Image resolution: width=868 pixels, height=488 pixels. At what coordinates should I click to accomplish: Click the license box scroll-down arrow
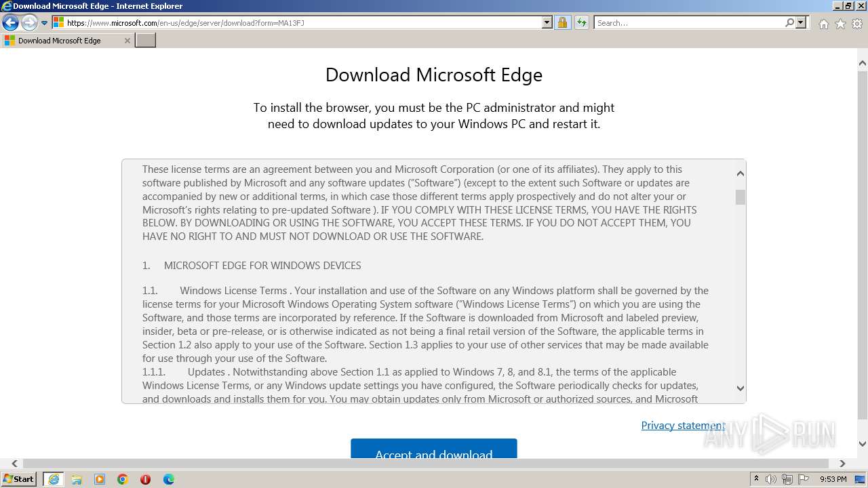point(740,388)
